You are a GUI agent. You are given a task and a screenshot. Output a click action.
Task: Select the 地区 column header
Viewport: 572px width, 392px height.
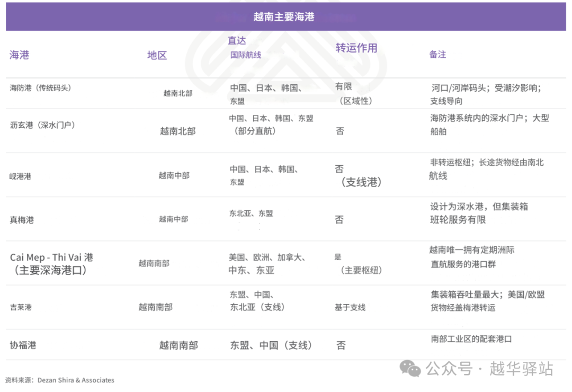[157, 56]
